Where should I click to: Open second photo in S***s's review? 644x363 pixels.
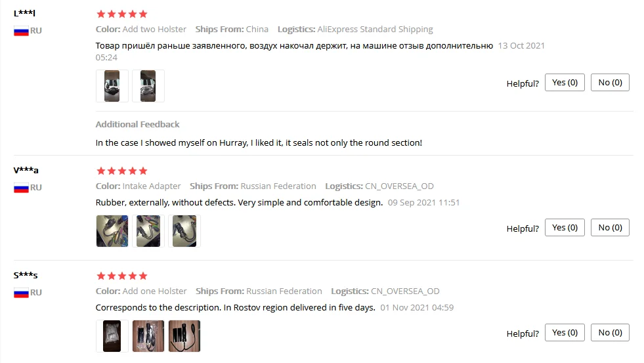coord(148,336)
